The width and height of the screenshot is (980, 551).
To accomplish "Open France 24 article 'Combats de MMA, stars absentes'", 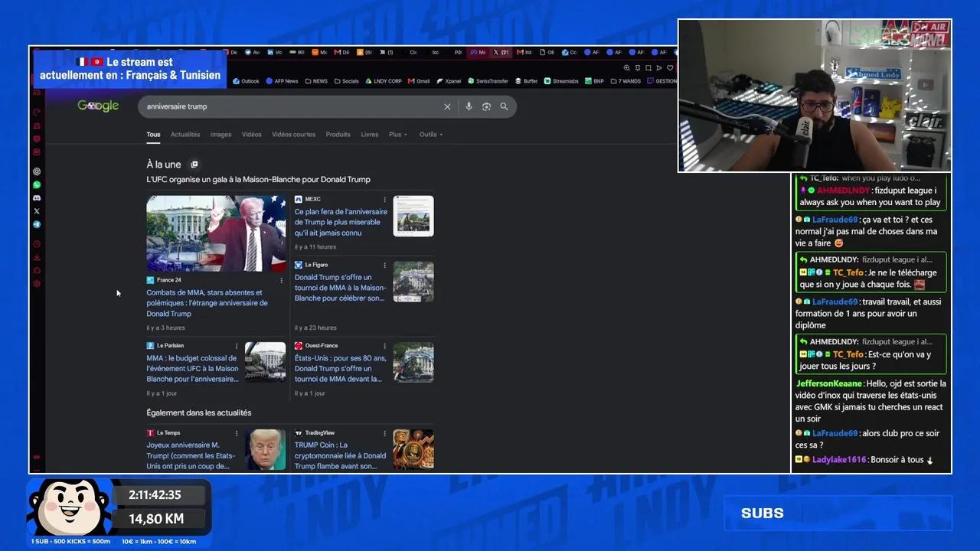I will [x=207, y=303].
